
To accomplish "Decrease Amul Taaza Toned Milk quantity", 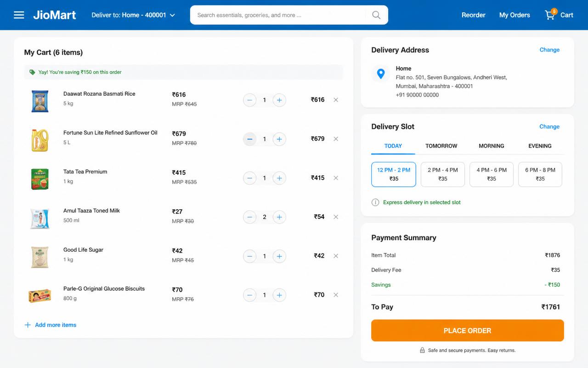I will click(x=249, y=217).
